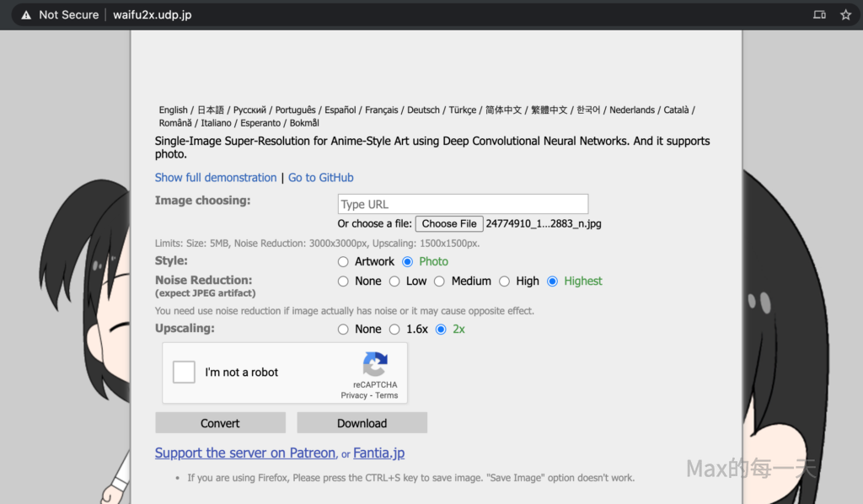Click the Not Secure warning icon

[26, 15]
